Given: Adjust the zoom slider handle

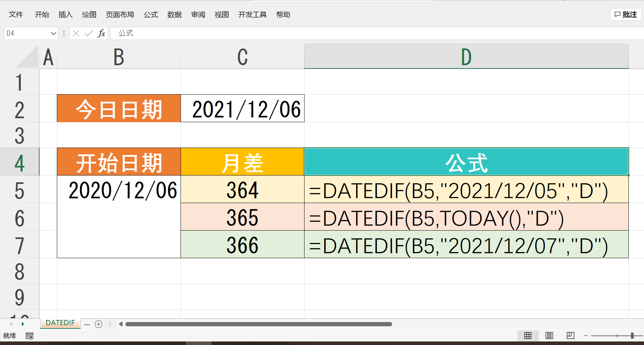Looking at the screenshot, I should [632, 336].
